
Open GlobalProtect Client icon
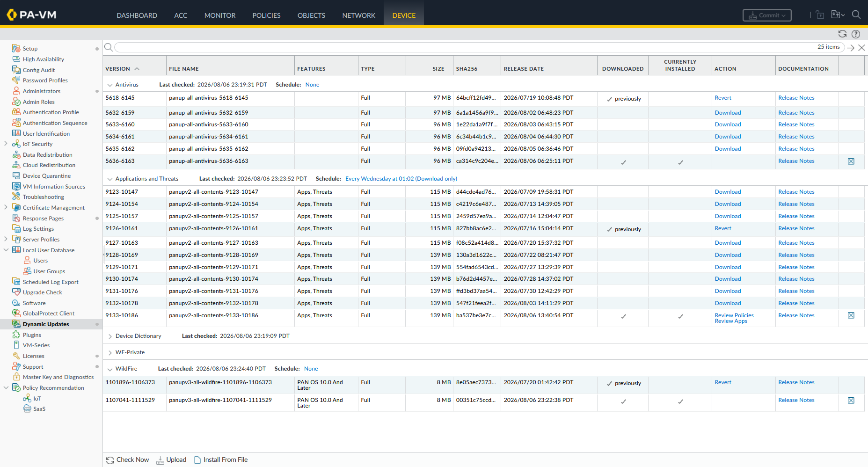16,314
